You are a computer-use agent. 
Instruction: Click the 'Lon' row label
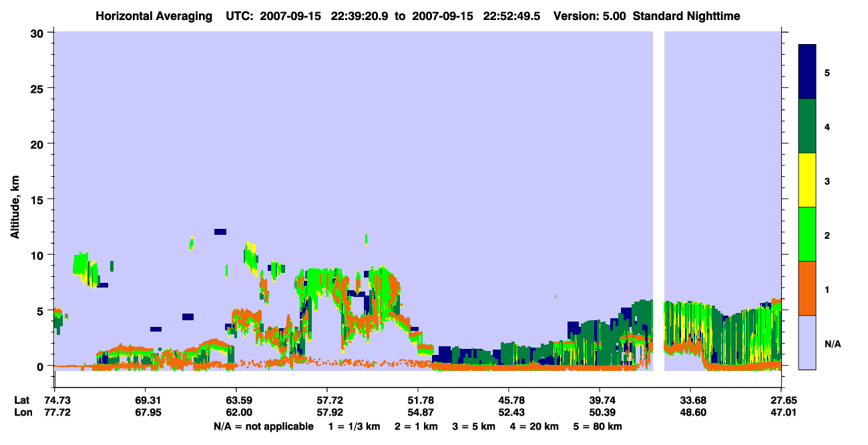point(22,412)
